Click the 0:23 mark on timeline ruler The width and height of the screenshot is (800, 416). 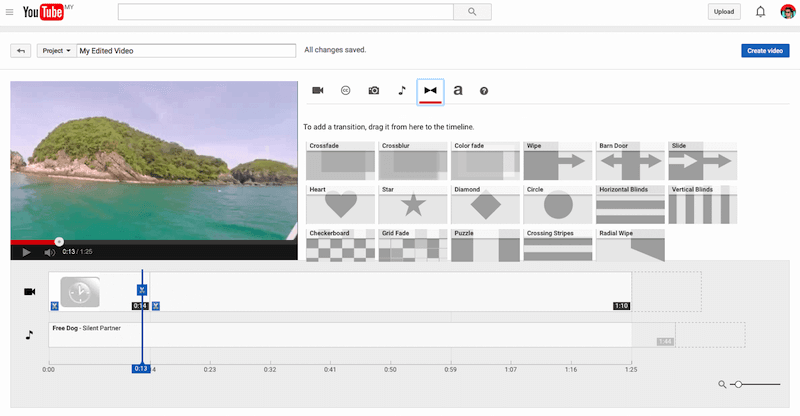(210, 370)
